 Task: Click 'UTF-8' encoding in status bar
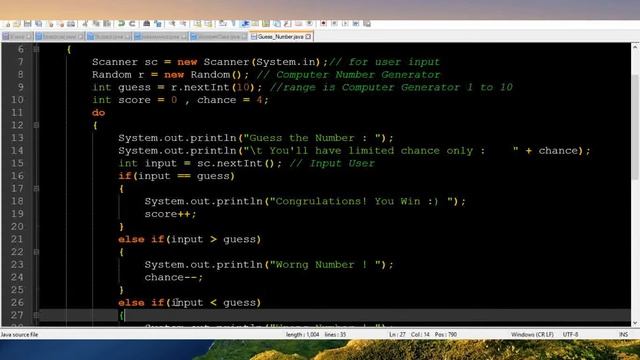coord(570,334)
